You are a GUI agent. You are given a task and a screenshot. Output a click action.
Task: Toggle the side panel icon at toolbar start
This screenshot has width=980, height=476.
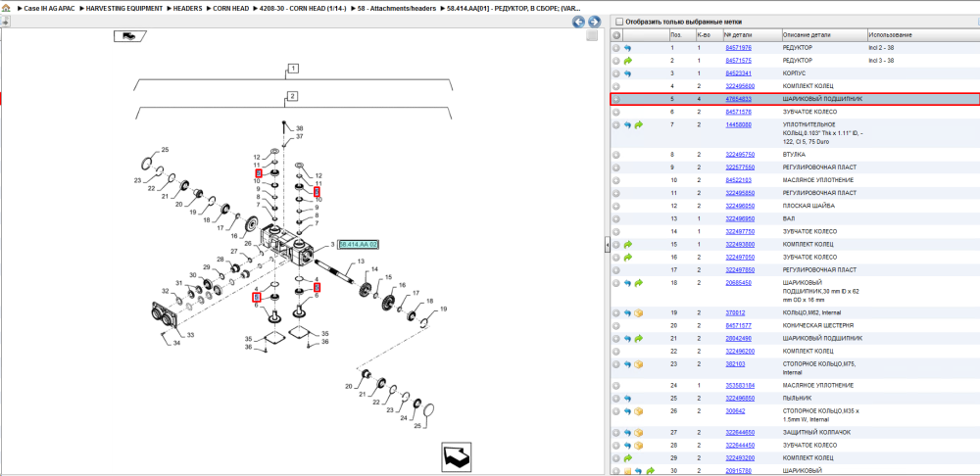click(x=5, y=22)
